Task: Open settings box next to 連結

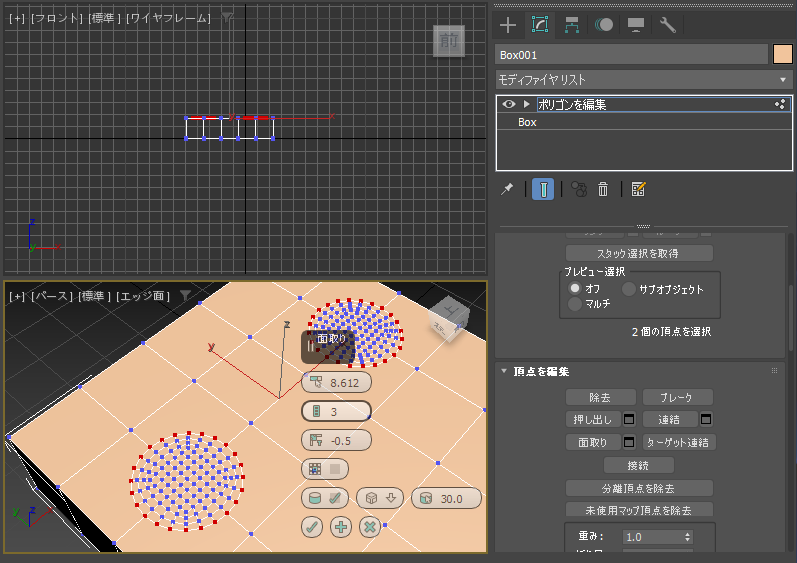Action: tap(706, 419)
